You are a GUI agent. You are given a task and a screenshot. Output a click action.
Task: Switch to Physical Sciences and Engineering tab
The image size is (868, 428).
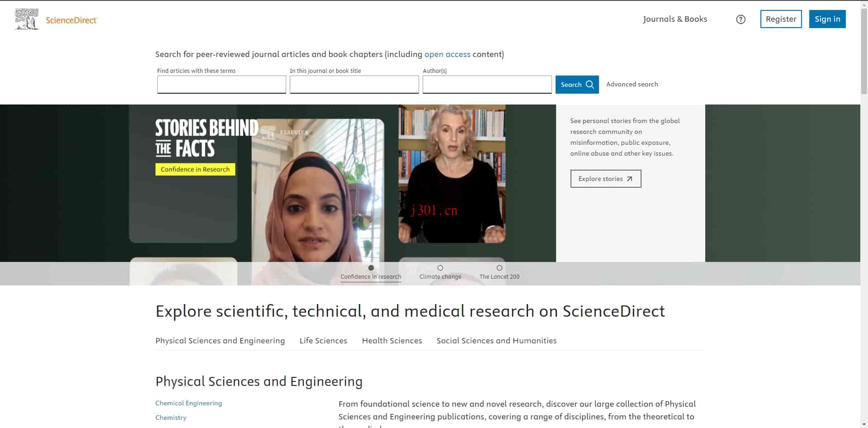(x=220, y=341)
